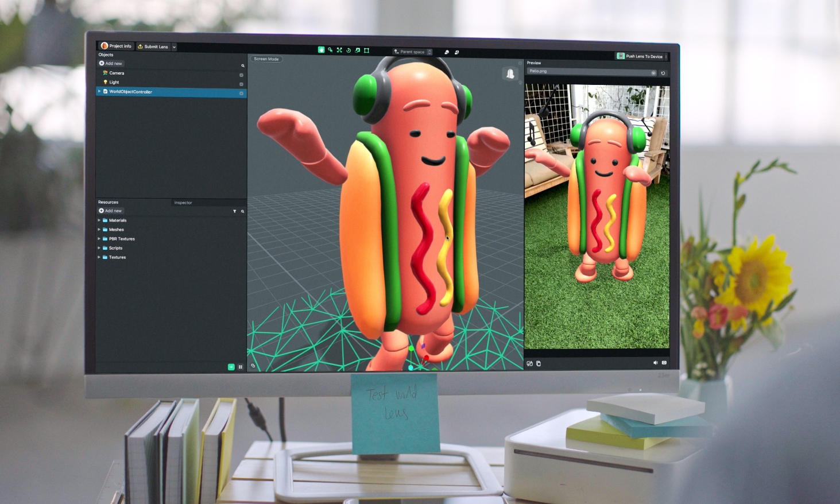Select the WorldObjectController label

point(130,92)
